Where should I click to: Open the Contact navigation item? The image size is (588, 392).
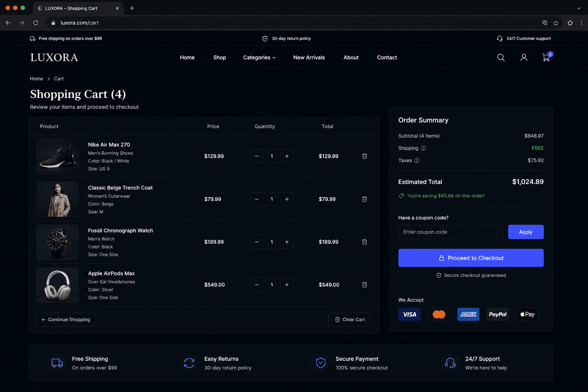[x=387, y=57]
